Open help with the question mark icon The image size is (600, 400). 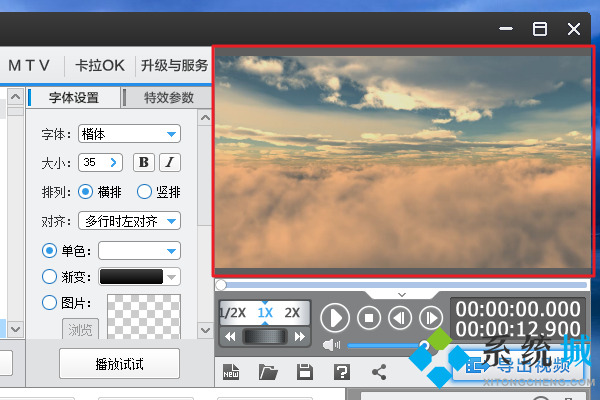pyautogui.click(x=342, y=373)
